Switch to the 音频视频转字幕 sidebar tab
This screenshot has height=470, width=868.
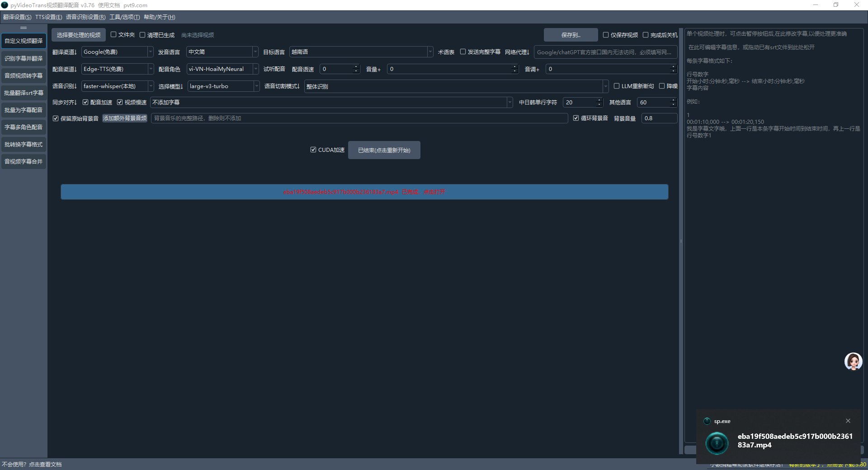point(24,76)
